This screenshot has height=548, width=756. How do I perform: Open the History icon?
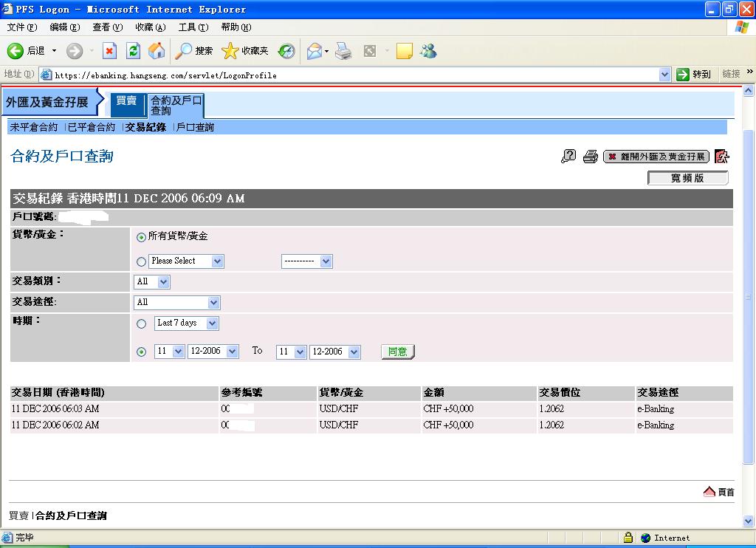tap(286, 51)
